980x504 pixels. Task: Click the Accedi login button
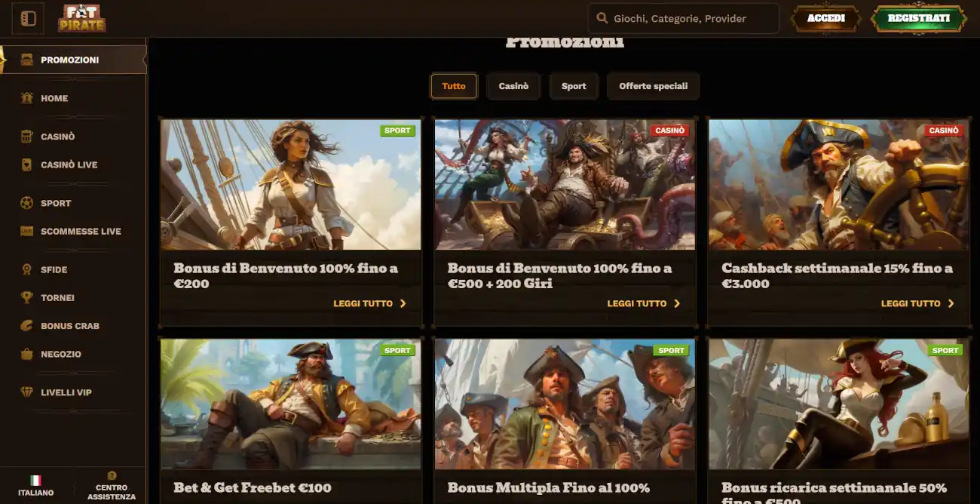pyautogui.click(x=826, y=19)
